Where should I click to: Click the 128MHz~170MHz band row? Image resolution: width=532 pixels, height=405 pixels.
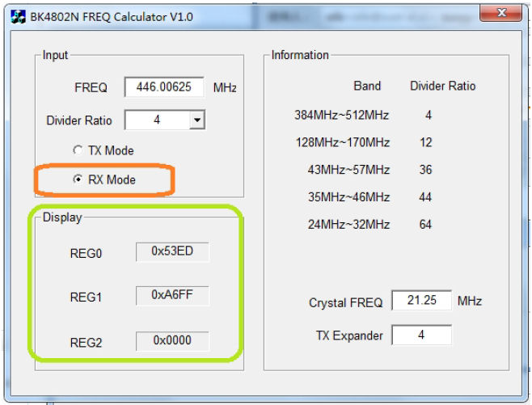point(364,142)
